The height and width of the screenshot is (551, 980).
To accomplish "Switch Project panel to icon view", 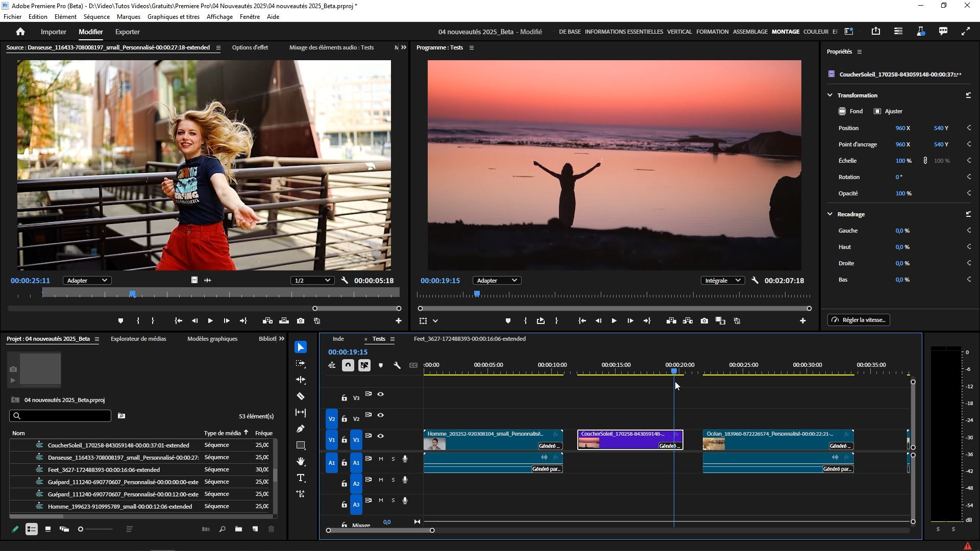I will pos(48,529).
